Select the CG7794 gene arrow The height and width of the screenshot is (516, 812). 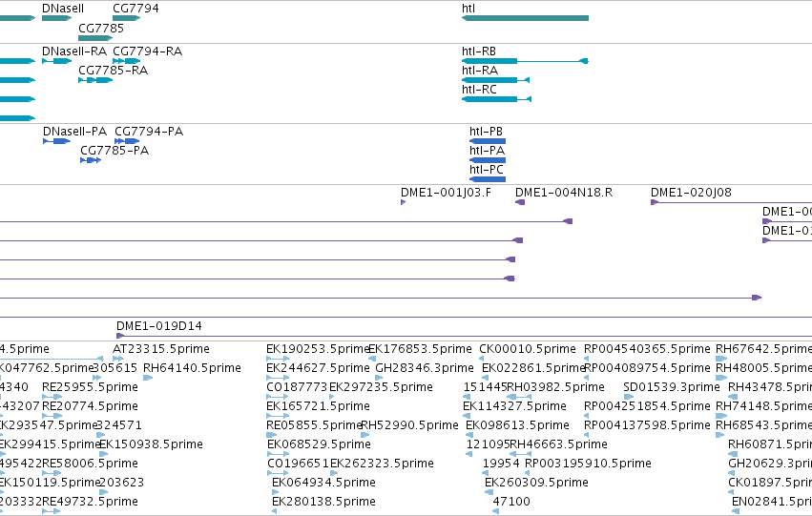tap(126, 18)
